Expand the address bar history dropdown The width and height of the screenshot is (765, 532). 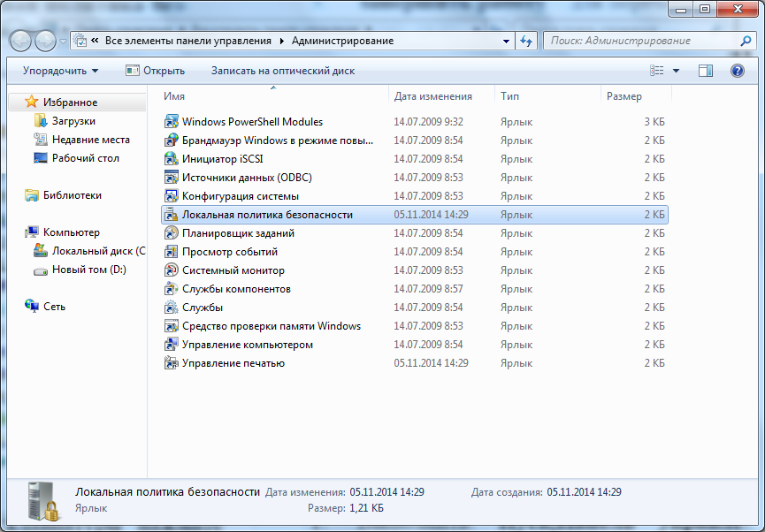click(507, 41)
